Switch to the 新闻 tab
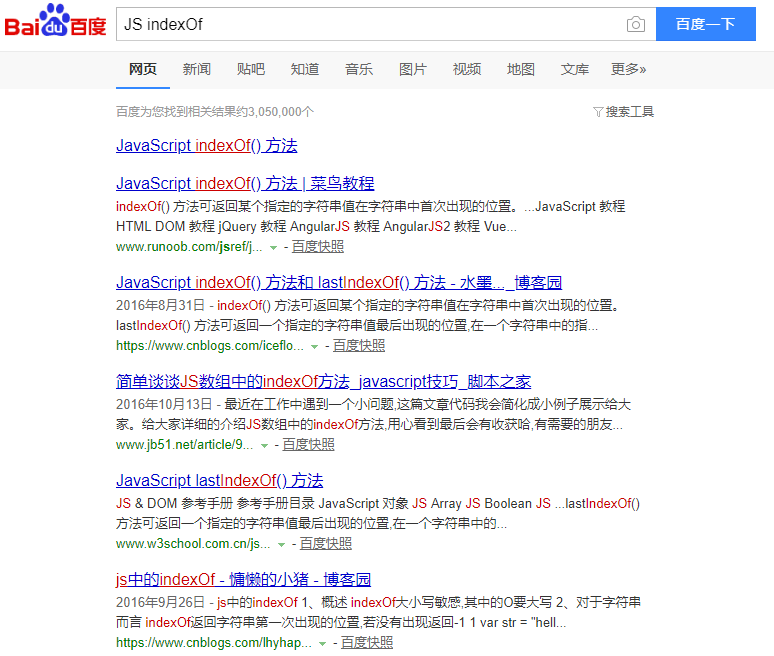 click(197, 69)
